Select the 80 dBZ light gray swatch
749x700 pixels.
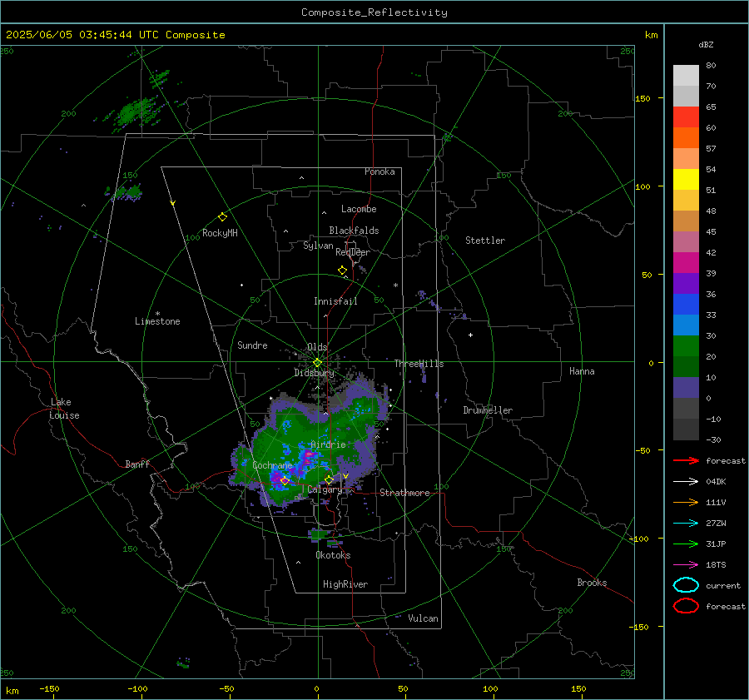tap(686, 76)
